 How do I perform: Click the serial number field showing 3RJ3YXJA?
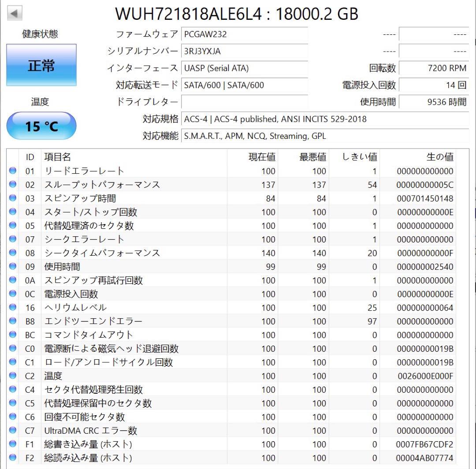[245, 51]
